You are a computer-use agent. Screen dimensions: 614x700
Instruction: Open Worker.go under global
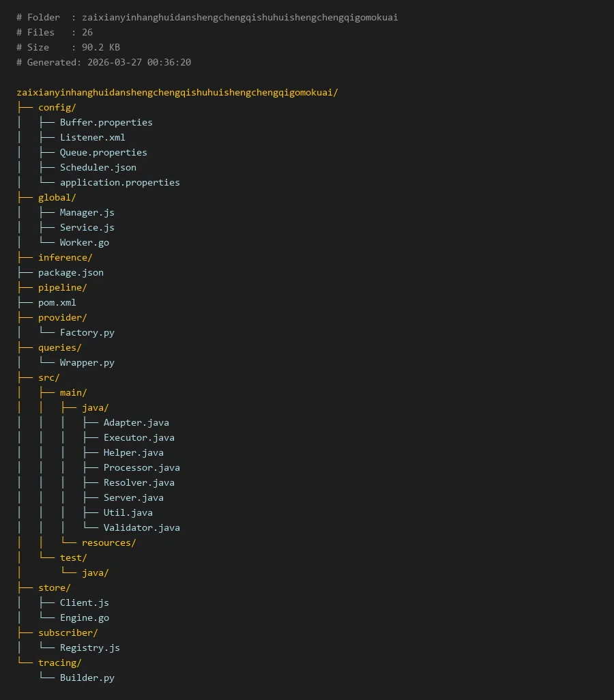click(x=84, y=242)
